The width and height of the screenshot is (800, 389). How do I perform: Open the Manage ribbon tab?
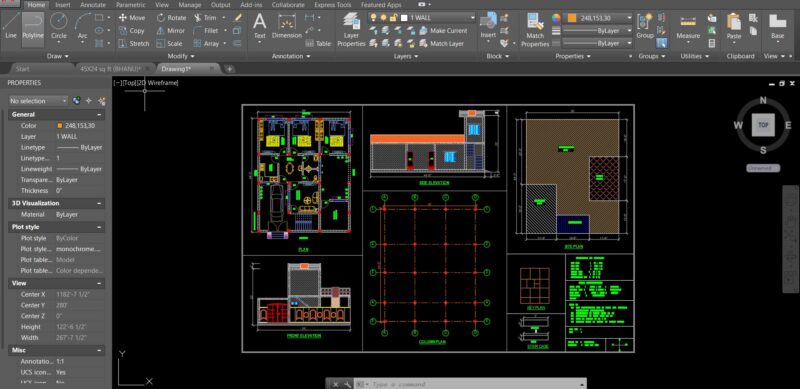(x=189, y=5)
